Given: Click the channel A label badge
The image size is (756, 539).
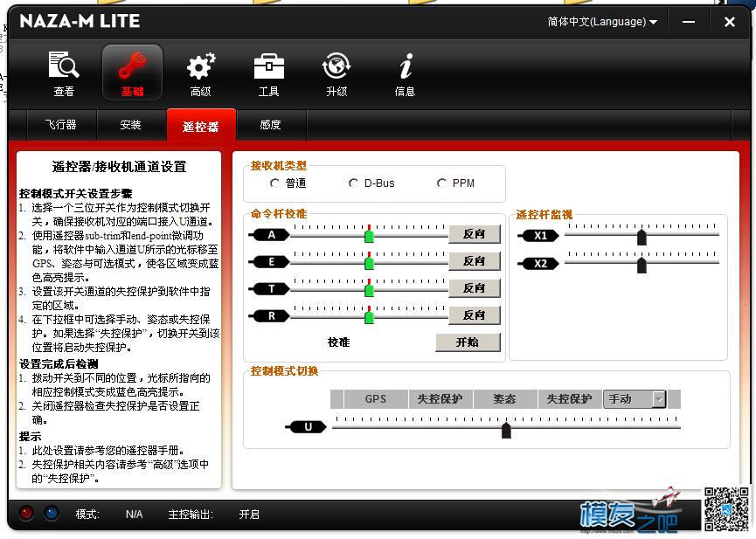Looking at the screenshot, I should click(269, 235).
